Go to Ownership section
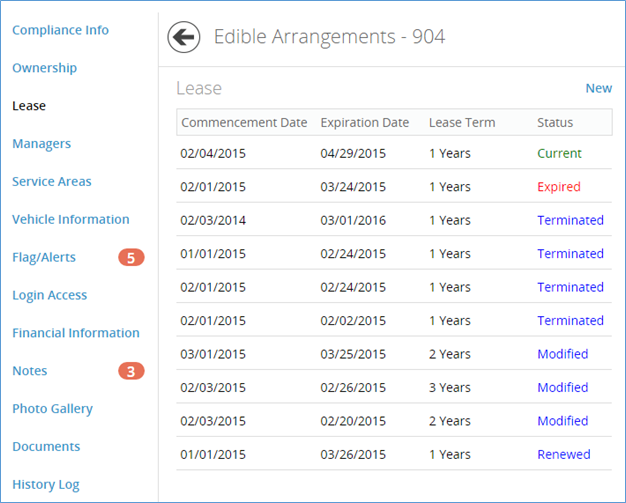 [44, 68]
